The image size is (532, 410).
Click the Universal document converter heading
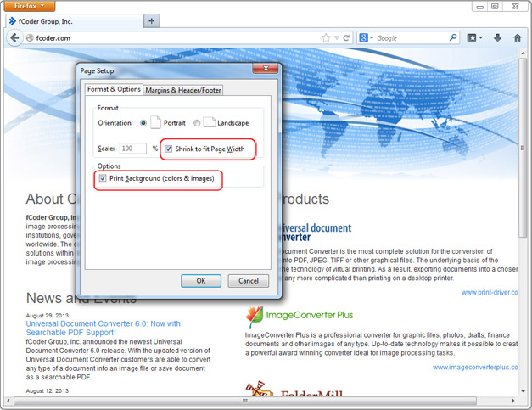[316, 232]
